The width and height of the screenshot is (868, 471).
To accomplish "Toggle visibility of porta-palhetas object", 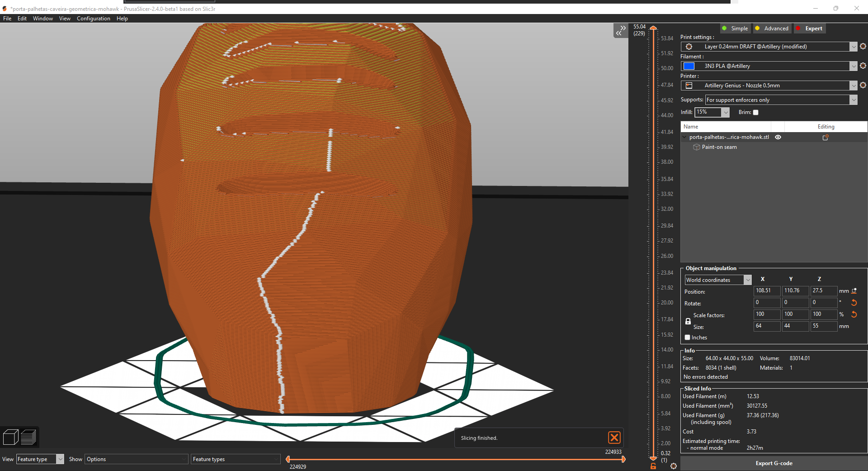I will [778, 137].
